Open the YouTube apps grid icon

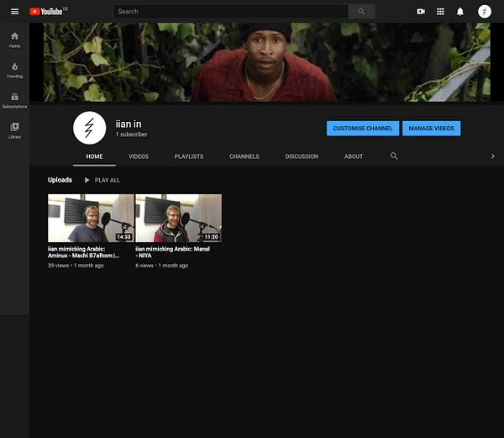(440, 12)
